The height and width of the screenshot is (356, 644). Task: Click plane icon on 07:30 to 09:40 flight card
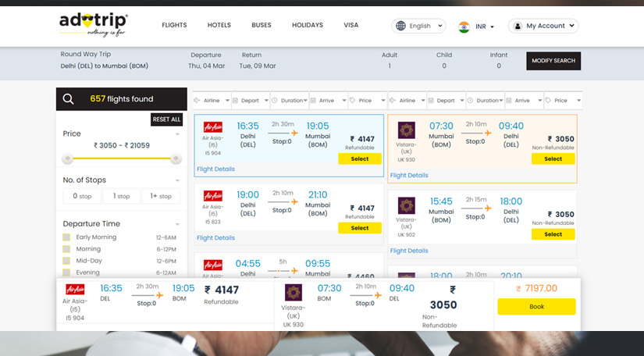488,133
